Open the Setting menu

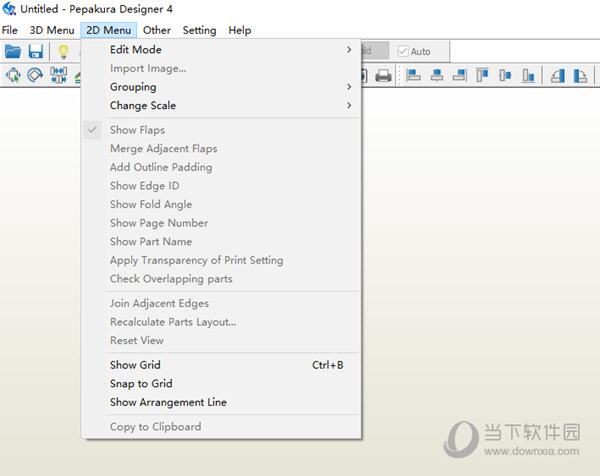(199, 30)
